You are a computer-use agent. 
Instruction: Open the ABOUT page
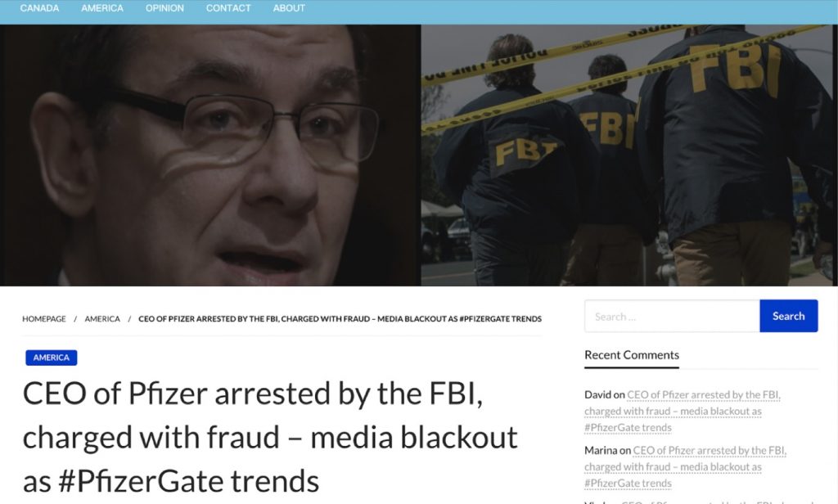[x=289, y=8]
